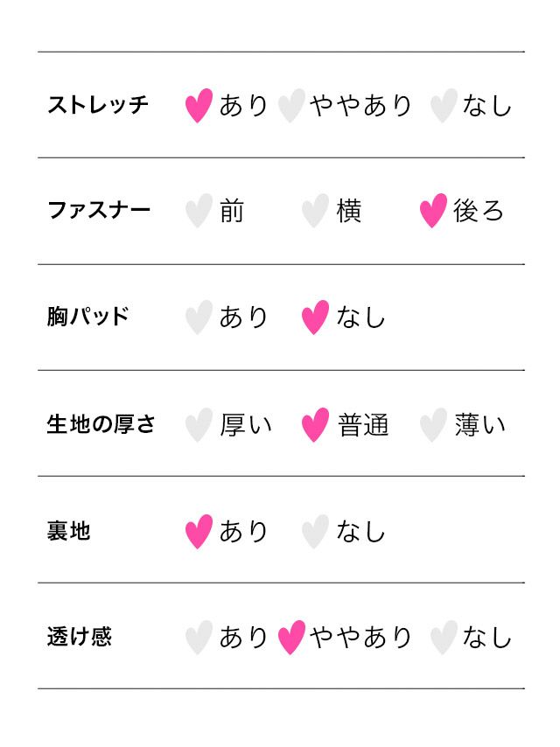Toggle the 生地の厚さ 普通 pink heart
The width and height of the screenshot is (560, 747).
[x=315, y=424]
